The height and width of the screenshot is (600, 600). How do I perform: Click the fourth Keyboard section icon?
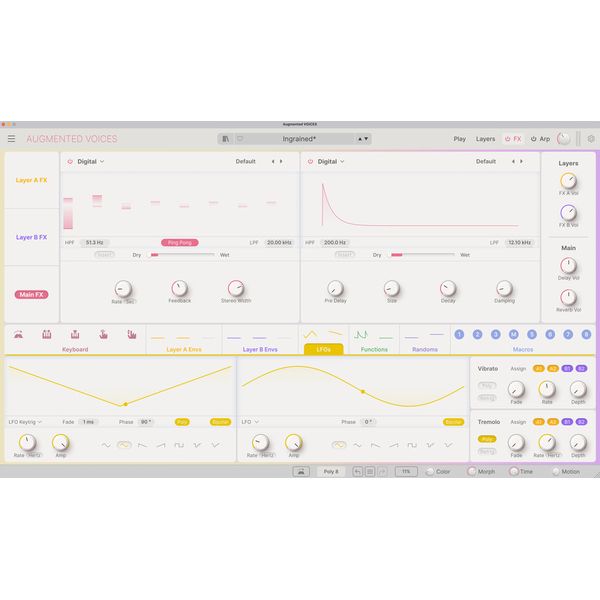[x=103, y=334]
